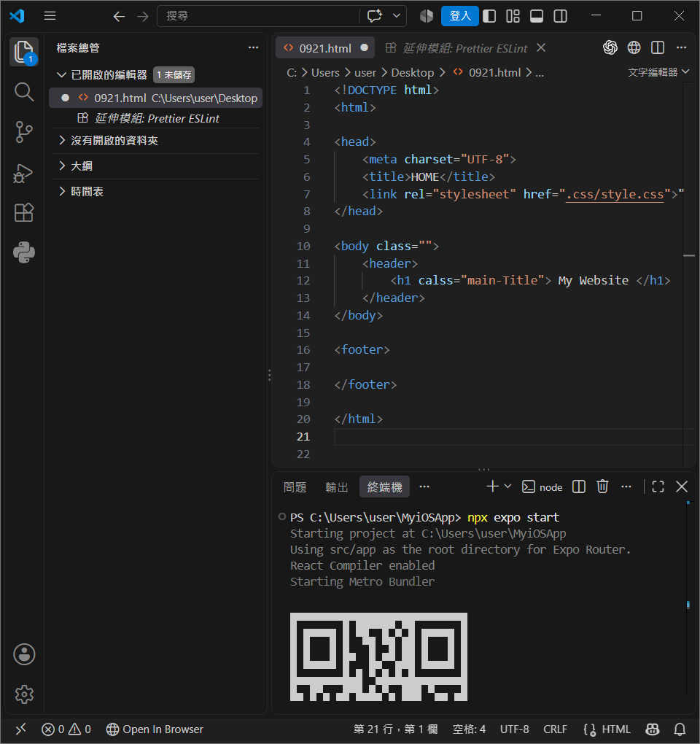
Task: Toggle primary sidebar visibility
Action: tap(489, 17)
